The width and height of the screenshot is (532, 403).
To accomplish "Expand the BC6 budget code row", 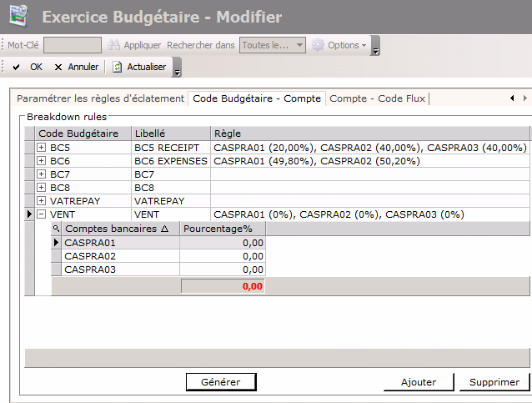I will click(x=42, y=161).
